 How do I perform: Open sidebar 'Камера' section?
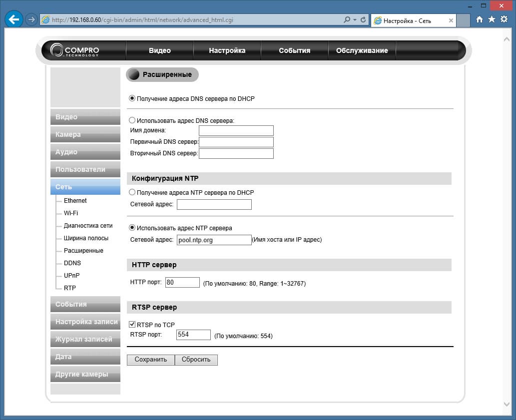(x=85, y=134)
